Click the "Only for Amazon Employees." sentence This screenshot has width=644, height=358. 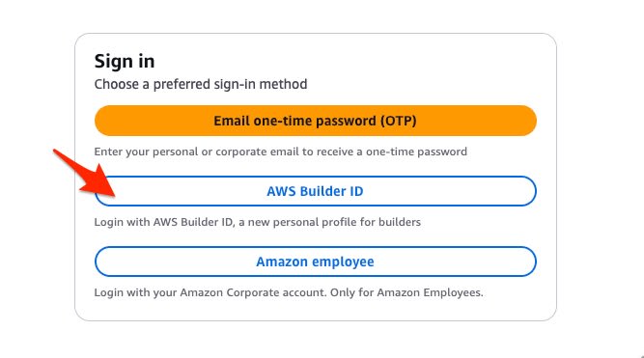(406, 292)
